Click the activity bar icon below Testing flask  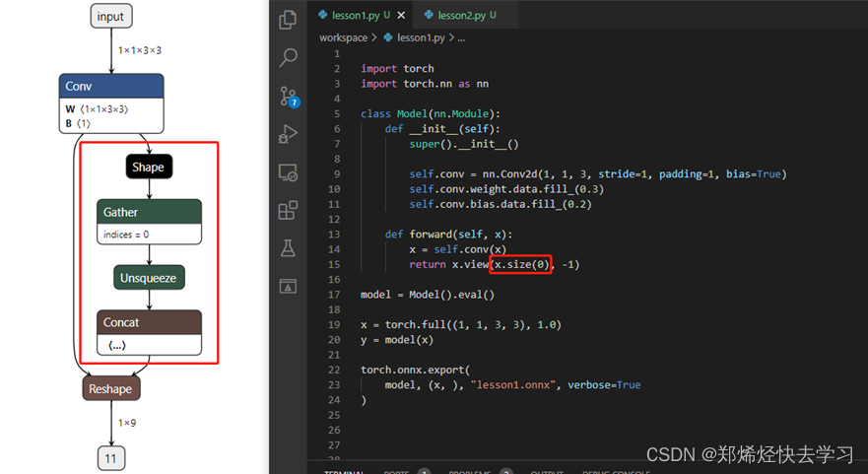(288, 286)
